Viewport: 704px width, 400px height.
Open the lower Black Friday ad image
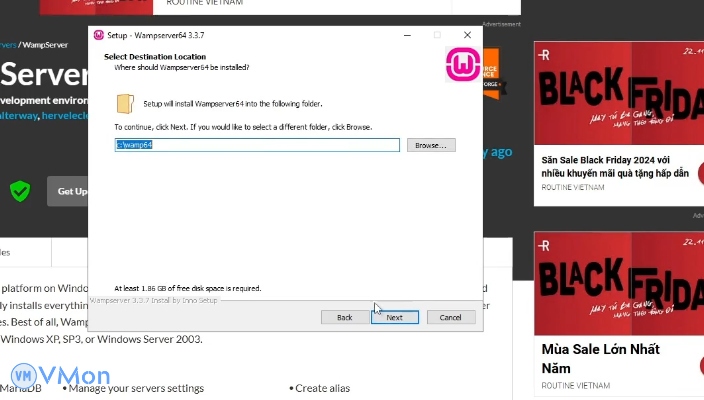click(x=619, y=283)
